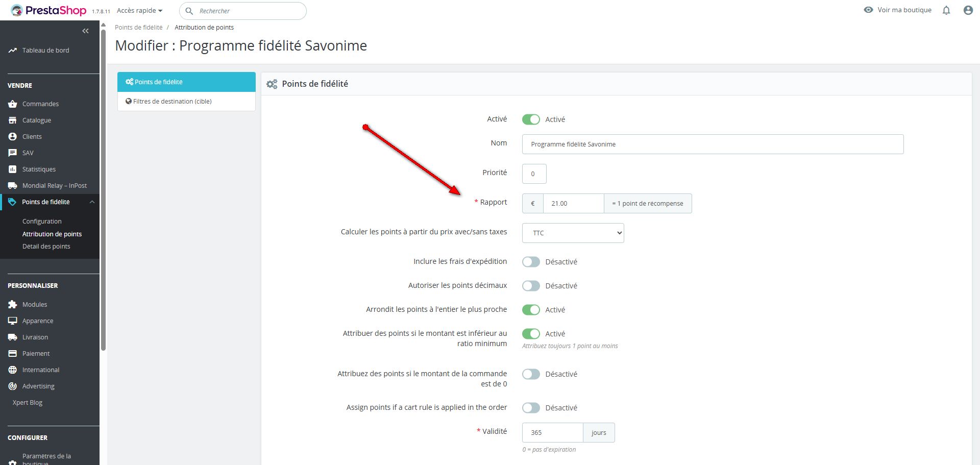Screen dimensions: 980x465
Task: Click the Mondial Relay truck icon
Action: (13, 186)
